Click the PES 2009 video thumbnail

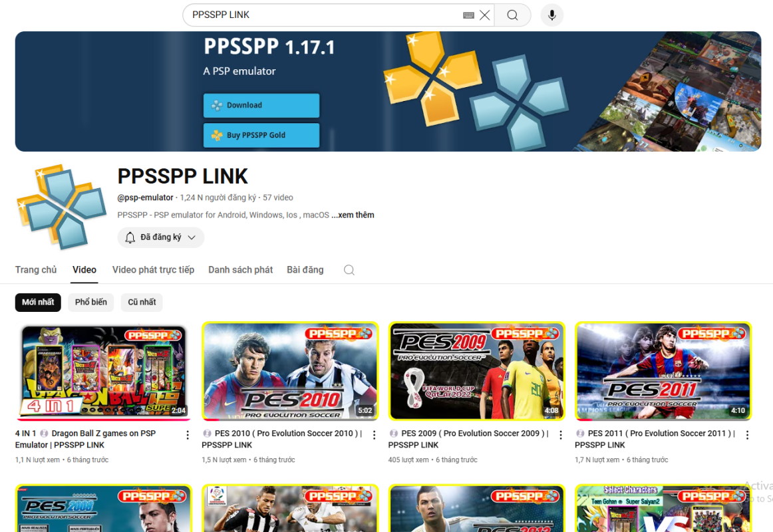pos(476,371)
